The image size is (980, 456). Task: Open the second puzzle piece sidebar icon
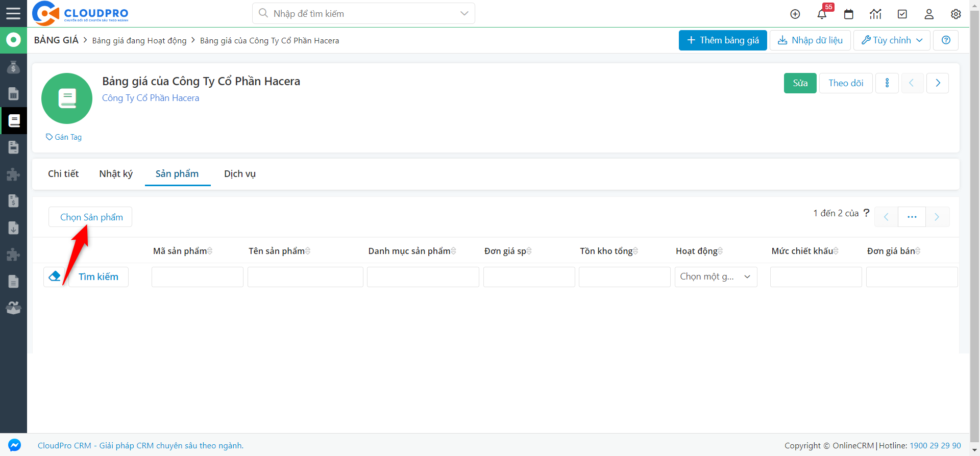tap(13, 255)
